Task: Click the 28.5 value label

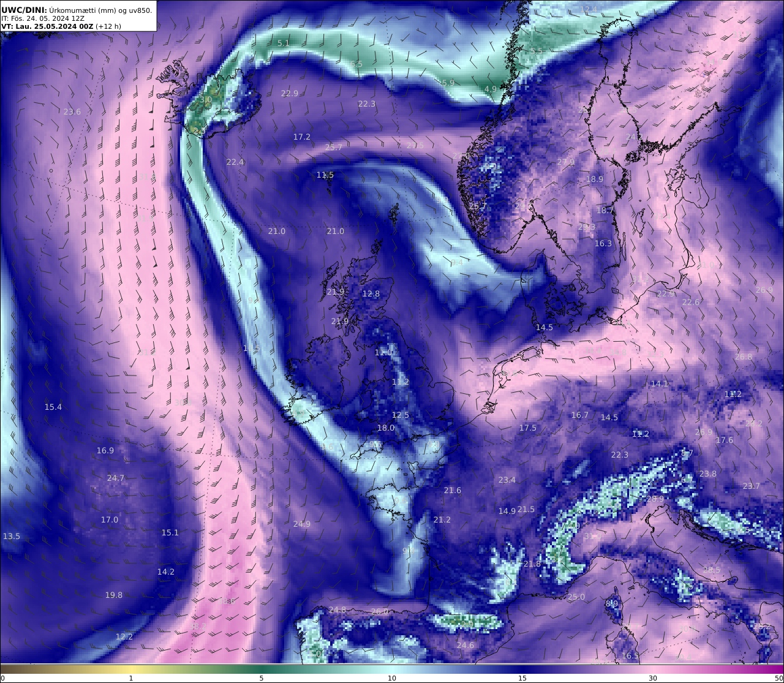Action: pos(712,570)
